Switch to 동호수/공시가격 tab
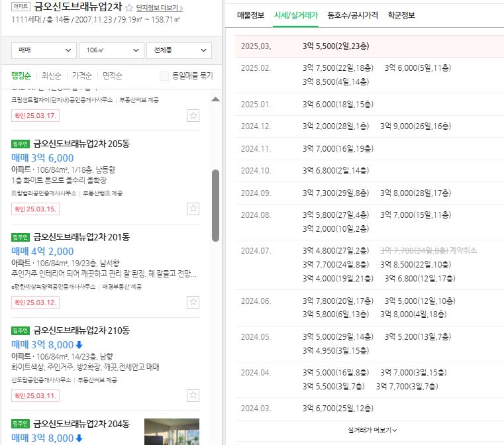The image size is (504, 445). tap(352, 15)
